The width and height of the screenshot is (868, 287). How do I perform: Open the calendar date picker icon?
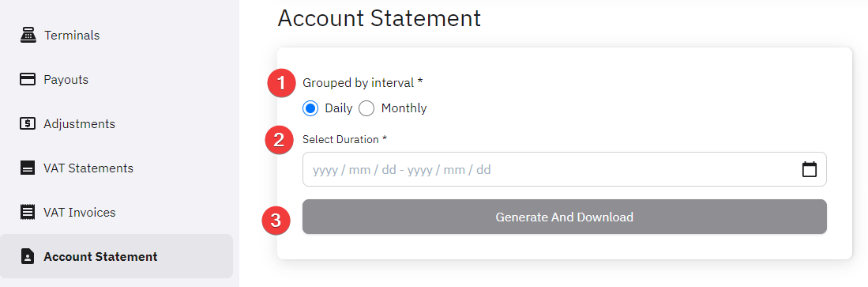click(x=810, y=169)
